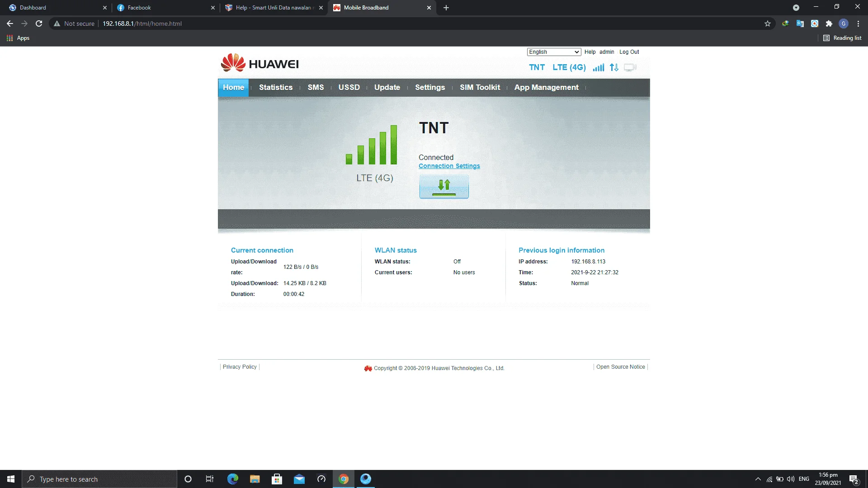868x488 pixels.
Task: Select the "122 B/s / 0 B/s" rate value
Action: (301, 267)
